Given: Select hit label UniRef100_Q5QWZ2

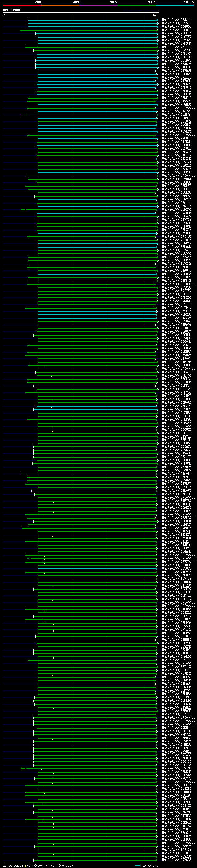Looking at the screenshot, I should click(x=176, y=430).
